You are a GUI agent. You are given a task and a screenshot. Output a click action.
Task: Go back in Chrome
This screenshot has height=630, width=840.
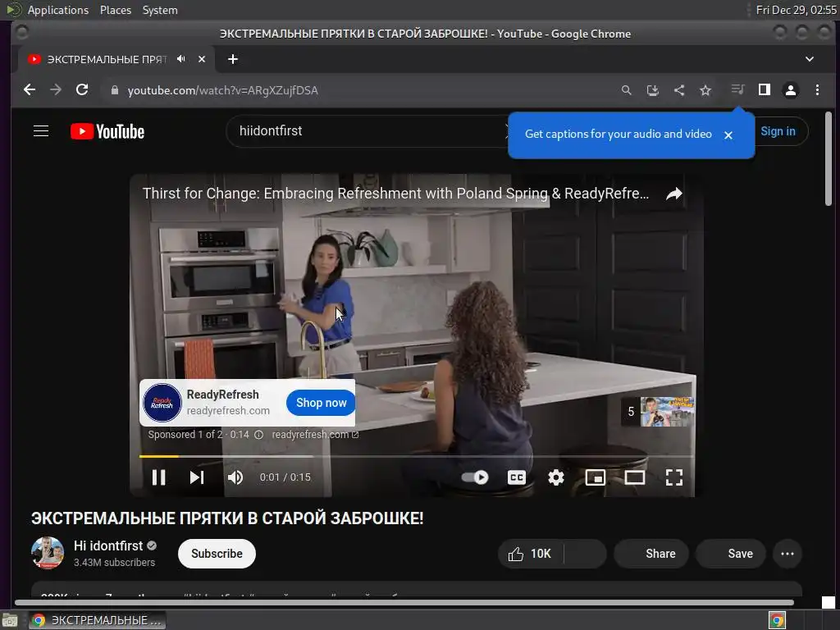(30, 90)
